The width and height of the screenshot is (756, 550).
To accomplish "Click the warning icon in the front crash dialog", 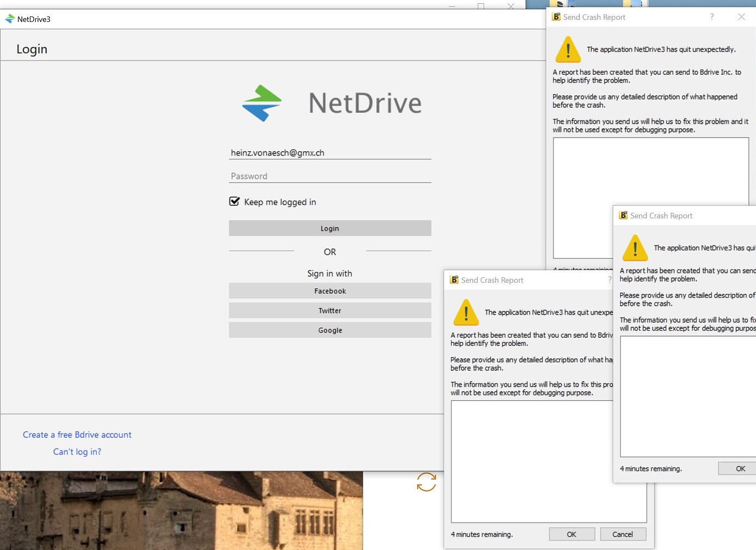I will click(x=465, y=312).
